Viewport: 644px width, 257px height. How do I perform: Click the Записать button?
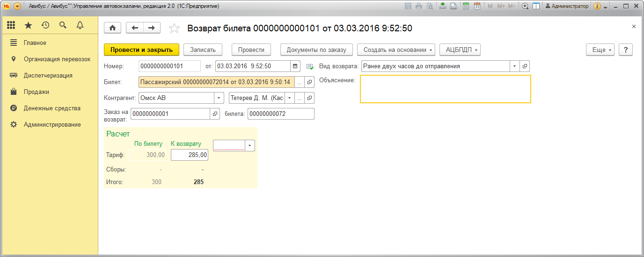coord(202,50)
